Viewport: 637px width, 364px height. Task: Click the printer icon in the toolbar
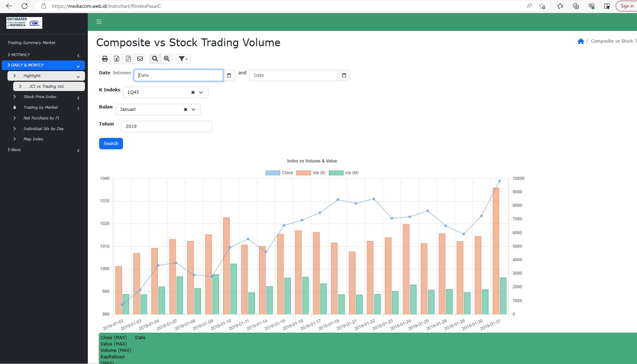tap(105, 59)
